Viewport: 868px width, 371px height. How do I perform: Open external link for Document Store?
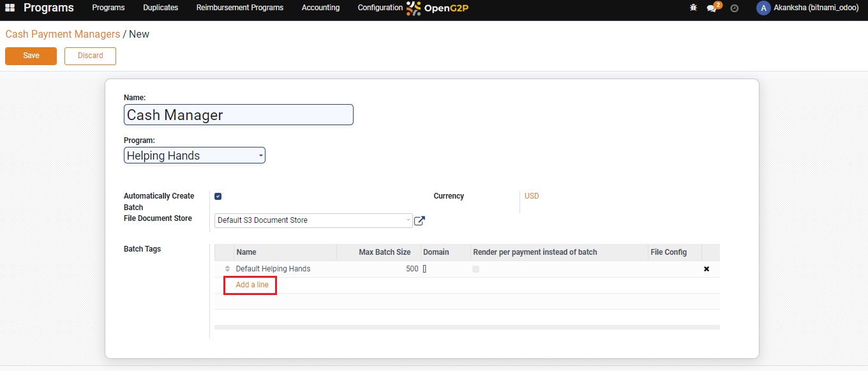pyautogui.click(x=419, y=220)
